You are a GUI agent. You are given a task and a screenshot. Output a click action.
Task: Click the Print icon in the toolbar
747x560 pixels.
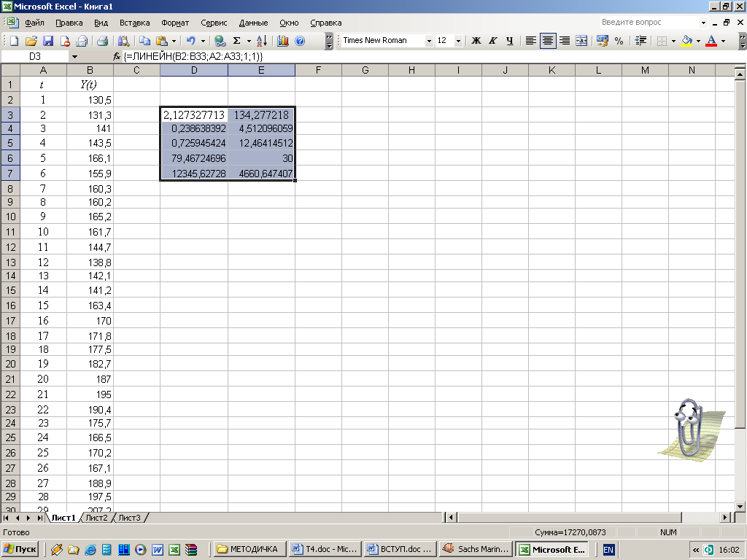(102, 41)
